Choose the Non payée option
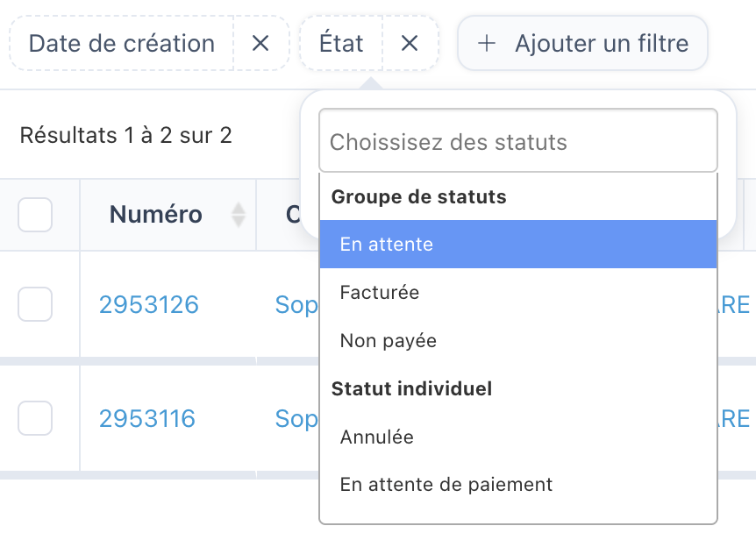 [518, 341]
